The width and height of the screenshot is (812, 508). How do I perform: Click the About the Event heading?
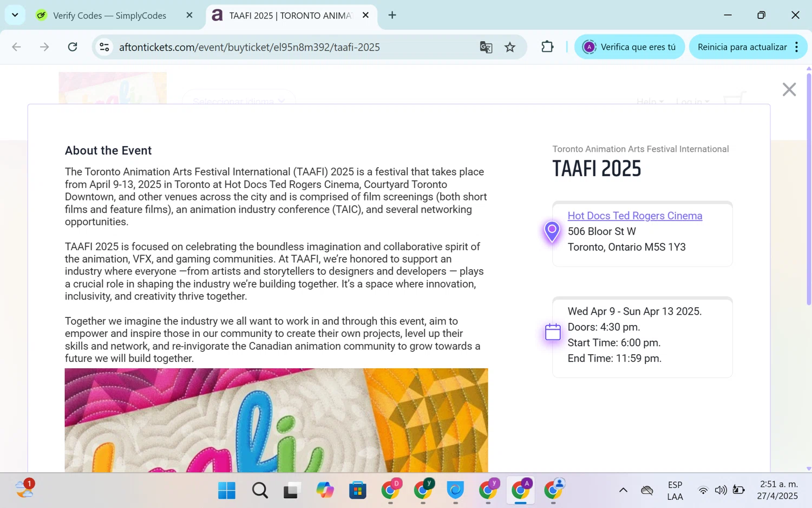[x=108, y=151]
